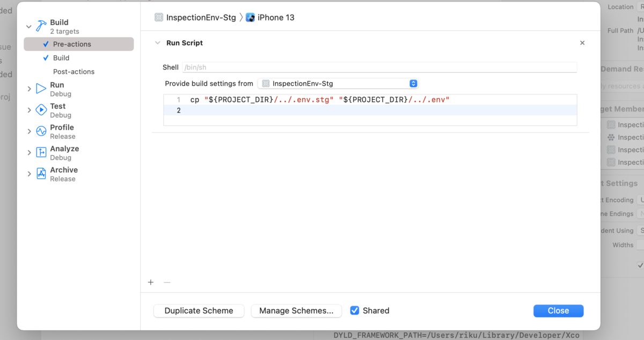Viewport: 644px width, 340px height.
Task: Select the Run play icon
Action: click(x=41, y=88)
